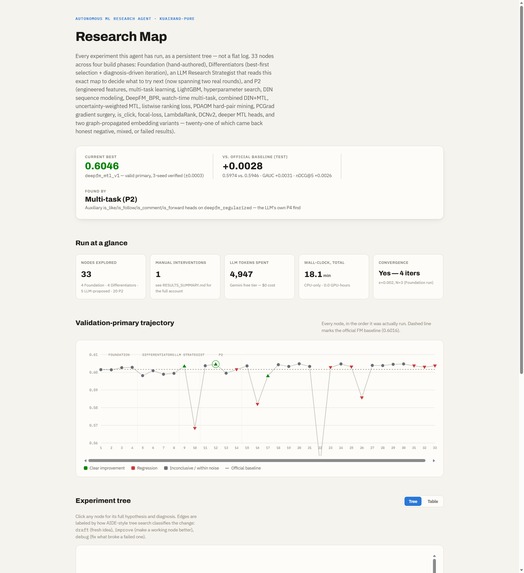
Task: Click the FOUNDATION phase label in chart
Action: (119, 354)
